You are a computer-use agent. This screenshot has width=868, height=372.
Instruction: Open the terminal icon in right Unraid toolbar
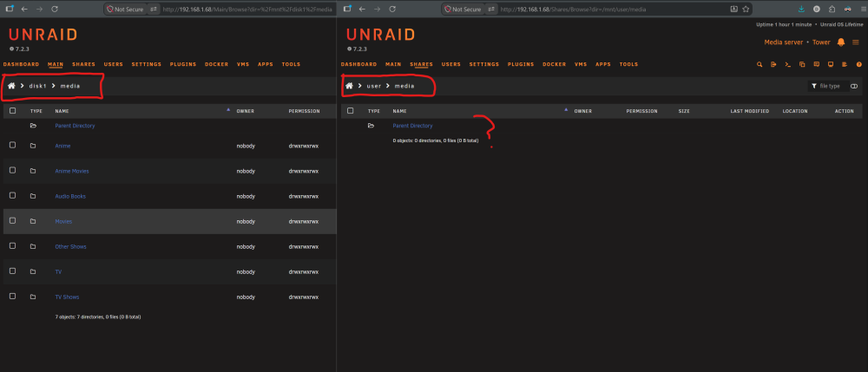[788, 65]
